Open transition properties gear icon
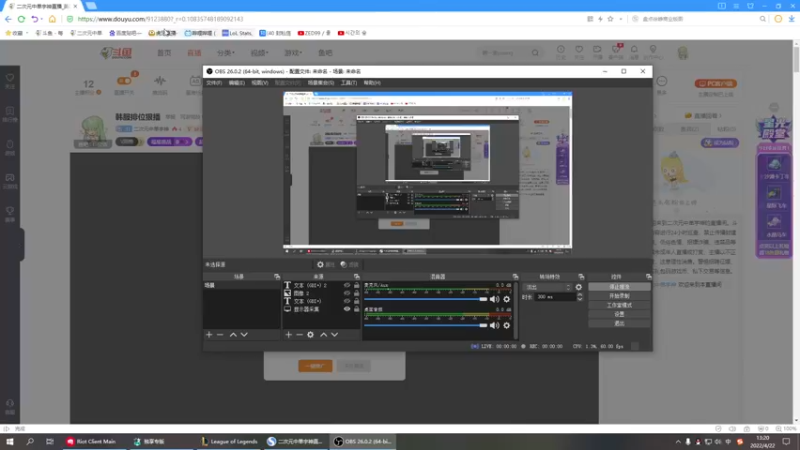800x450 pixels. 579,287
